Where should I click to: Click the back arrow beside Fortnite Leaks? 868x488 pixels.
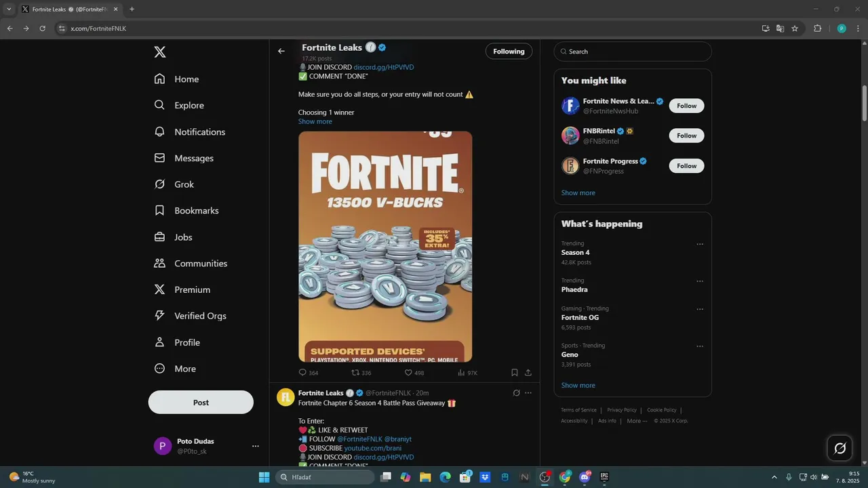[281, 51]
